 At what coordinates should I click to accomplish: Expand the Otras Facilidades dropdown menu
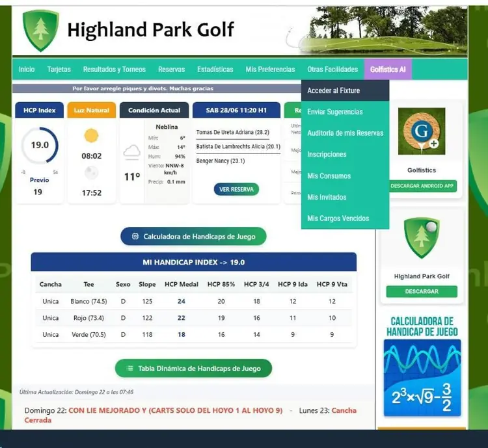pyautogui.click(x=332, y=70)
